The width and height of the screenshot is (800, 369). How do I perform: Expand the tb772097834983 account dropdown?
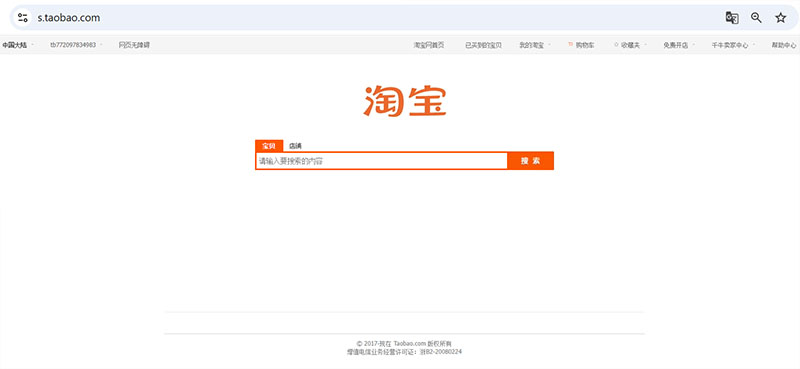[101, 45]
